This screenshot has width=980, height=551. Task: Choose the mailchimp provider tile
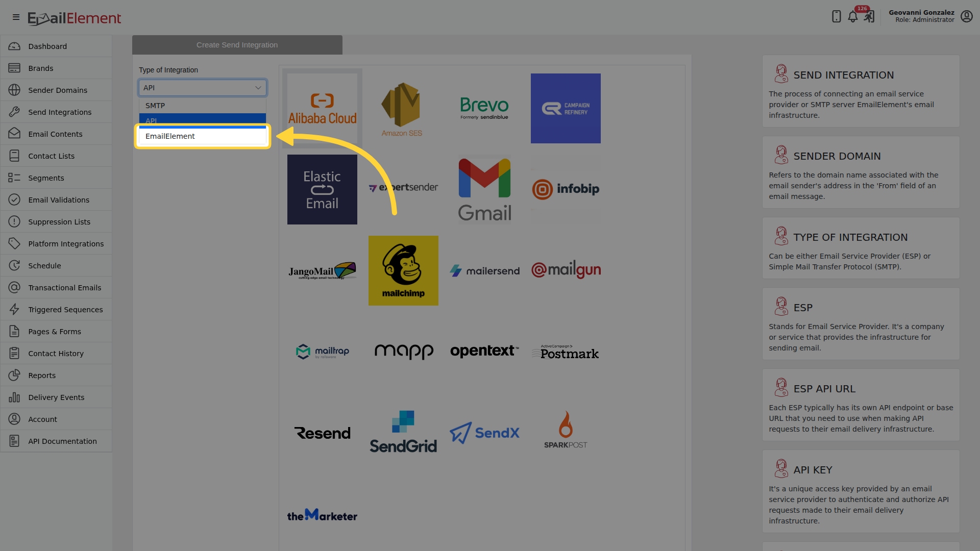coord(403,270)
